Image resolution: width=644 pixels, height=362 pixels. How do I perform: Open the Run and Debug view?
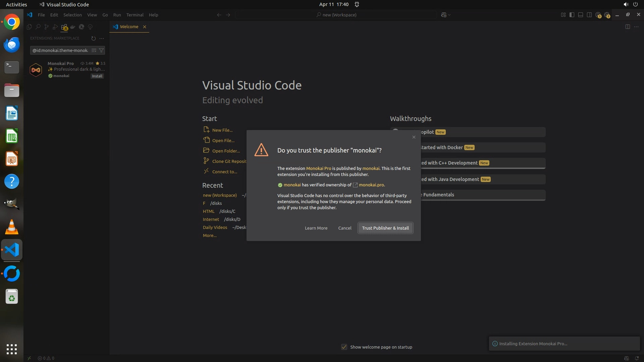tap(55, 27)
